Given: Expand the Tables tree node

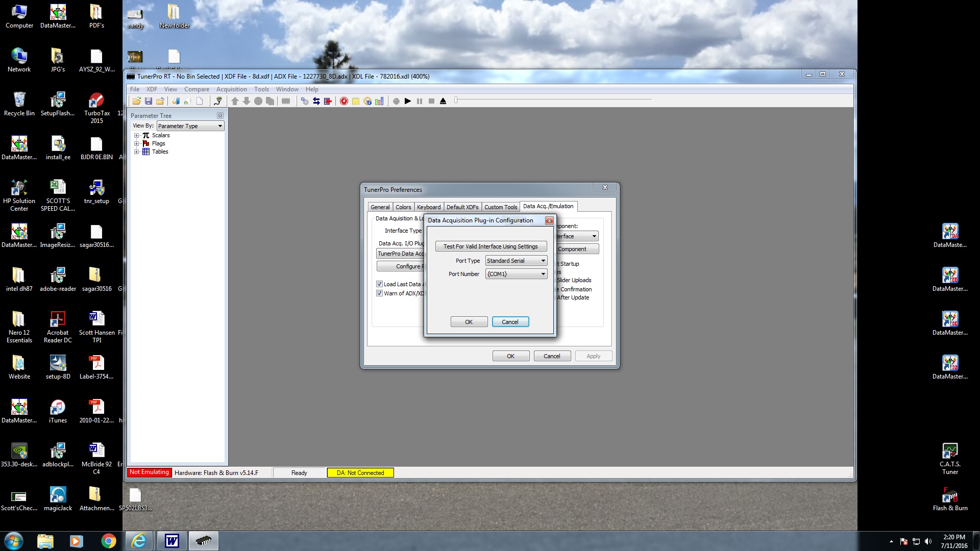Looking at the screenshot, I should pos(136,152).
